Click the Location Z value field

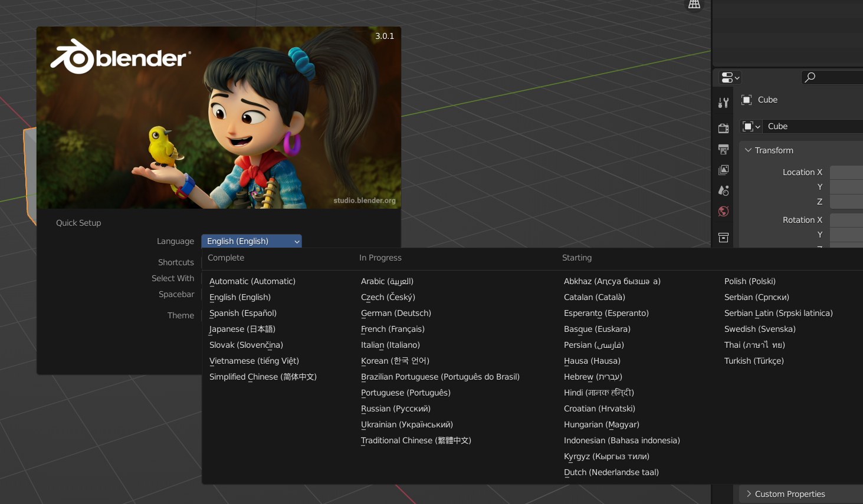pos(846,202)
